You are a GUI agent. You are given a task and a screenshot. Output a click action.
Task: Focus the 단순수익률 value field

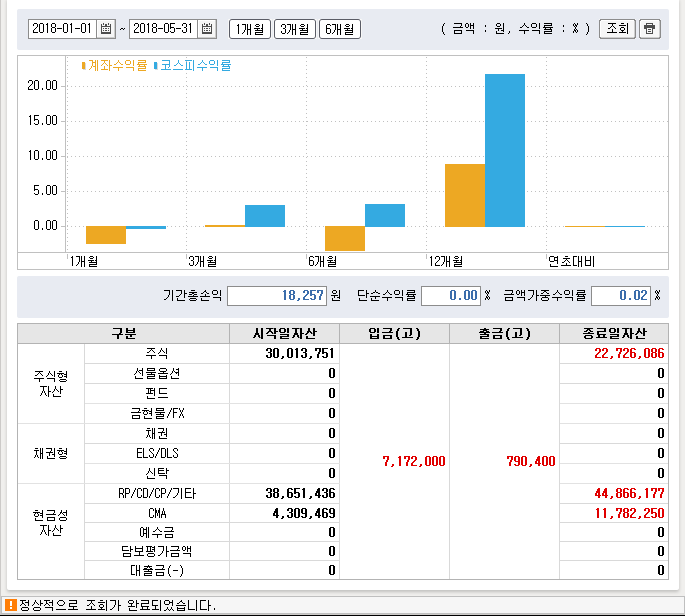pyautogui.click(x=450, y=296)
